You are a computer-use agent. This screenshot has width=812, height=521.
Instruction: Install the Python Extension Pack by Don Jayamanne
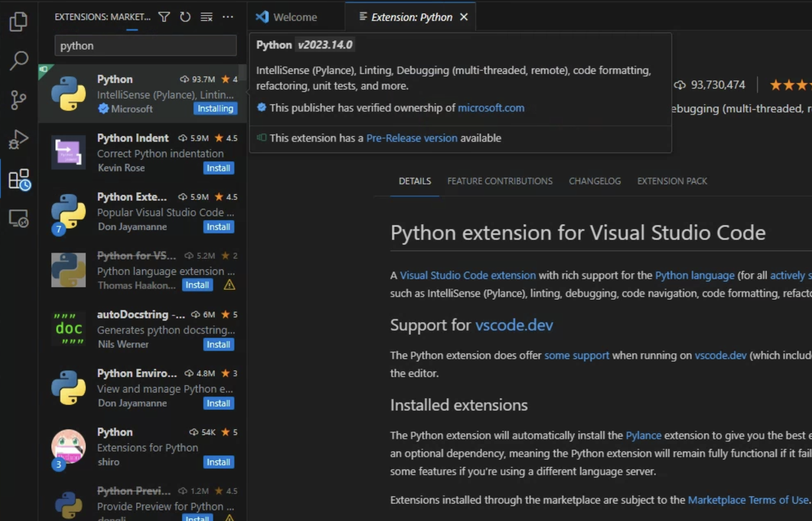click(218, 227)
